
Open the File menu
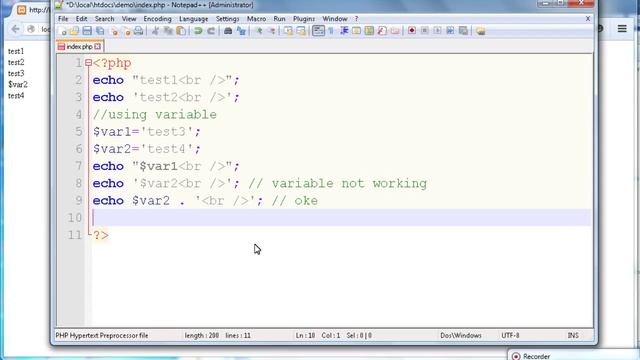(x=63, y=19)
